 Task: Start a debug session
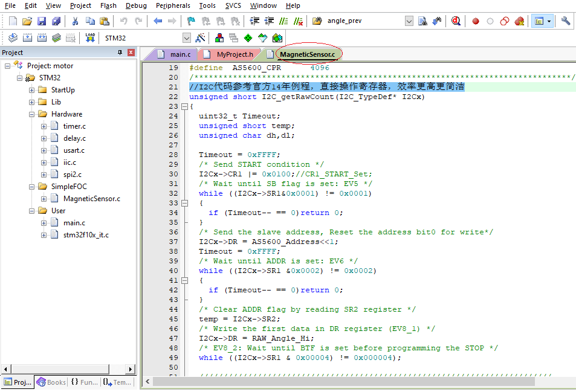point(456,22)
